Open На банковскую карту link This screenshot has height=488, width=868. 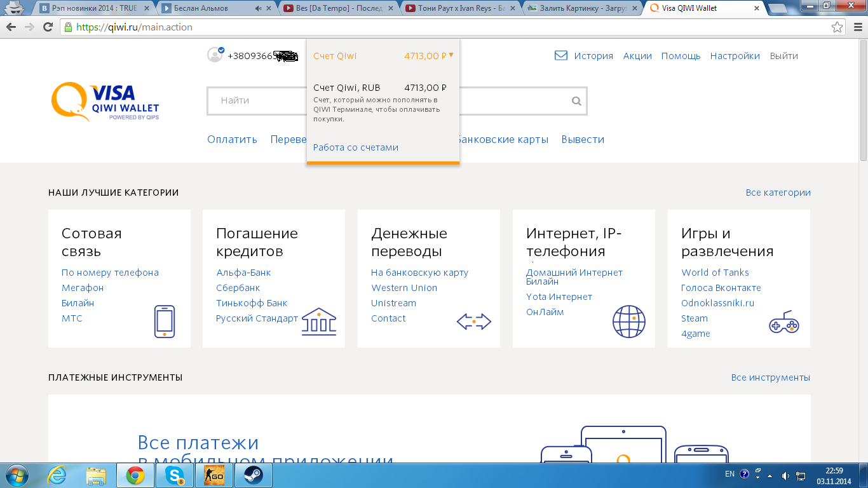point(419,273)
